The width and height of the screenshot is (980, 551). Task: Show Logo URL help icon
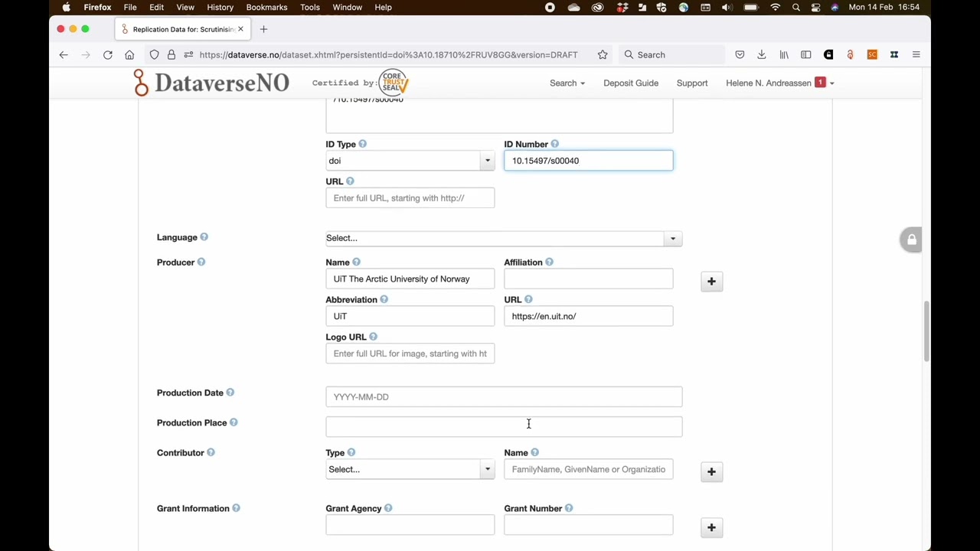pyautogui.click(x=373, y=337)
